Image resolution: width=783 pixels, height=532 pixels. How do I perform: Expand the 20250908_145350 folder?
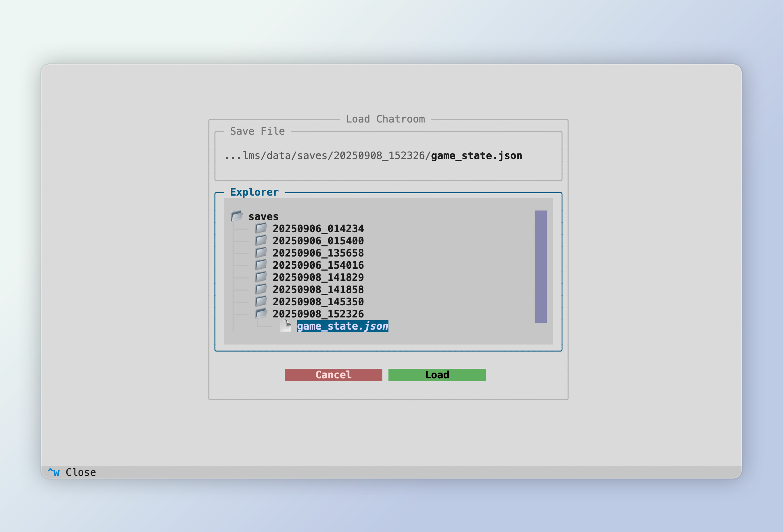click(318, 302)
